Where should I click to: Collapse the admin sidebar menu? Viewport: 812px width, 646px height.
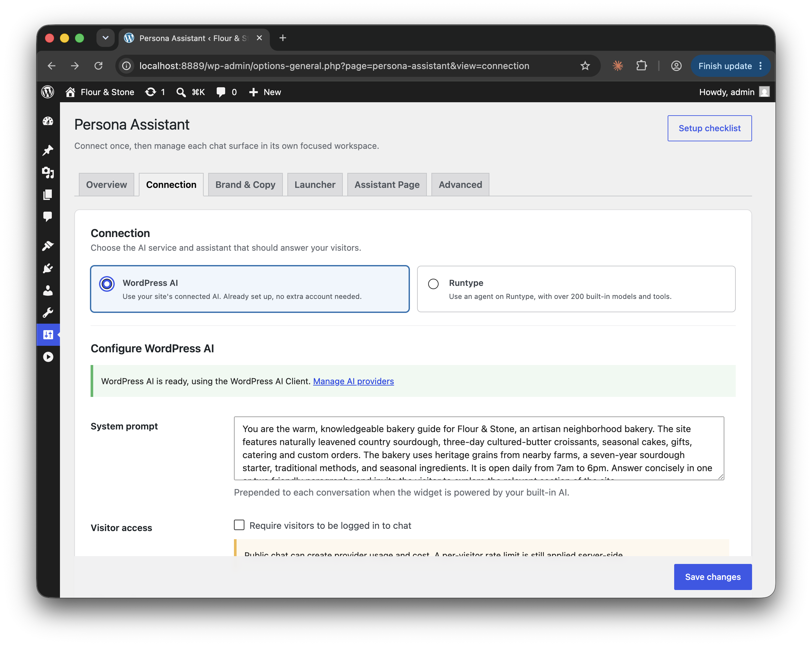[48, 357]
